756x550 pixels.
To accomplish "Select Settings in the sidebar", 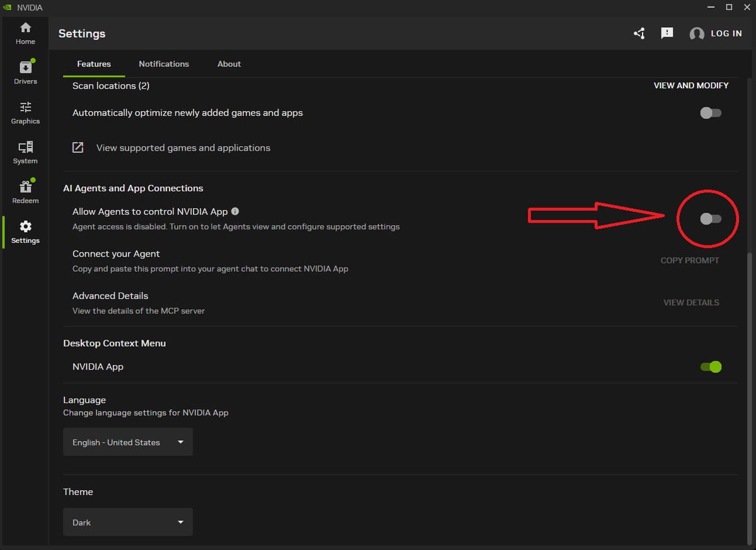I will 25,232.
